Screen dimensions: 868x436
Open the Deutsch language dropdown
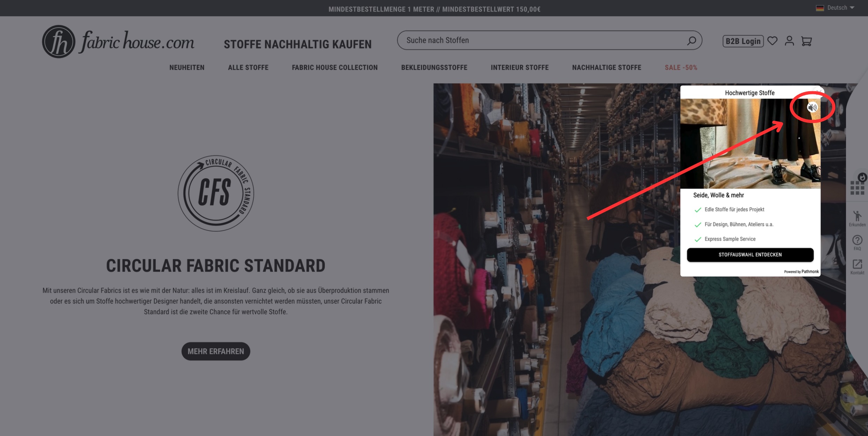835,8
